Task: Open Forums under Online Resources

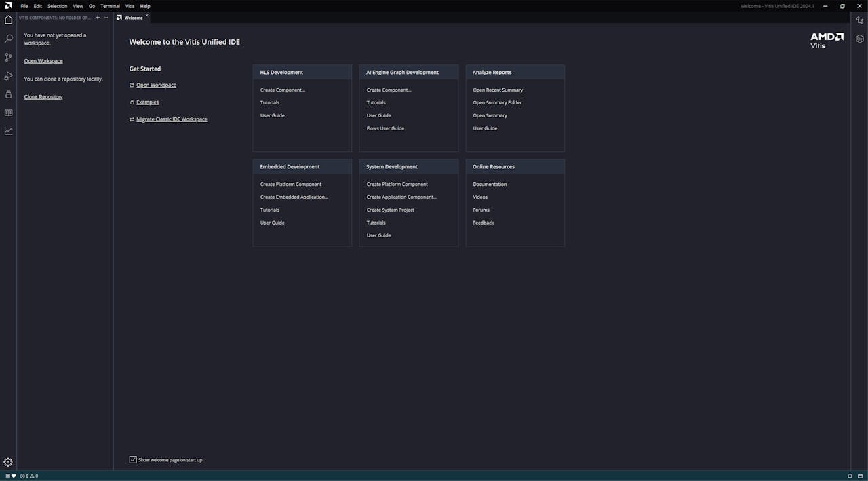Action: click(481, 210)
